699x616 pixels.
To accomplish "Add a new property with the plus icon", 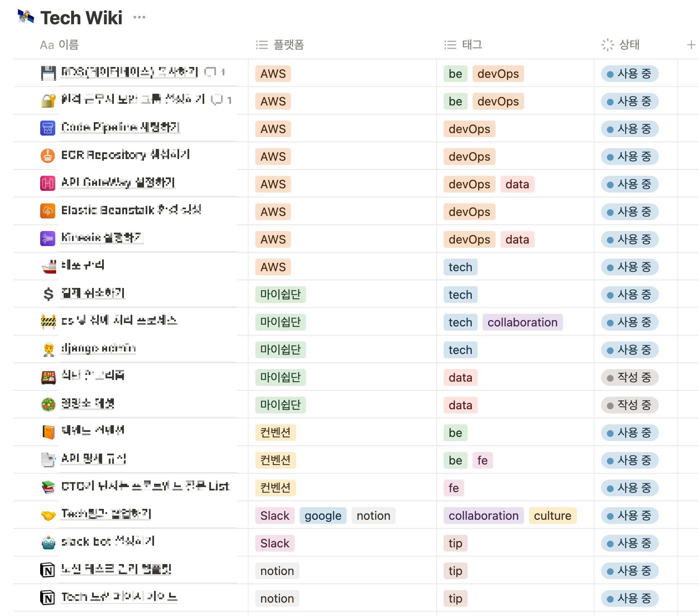I will [x=691, y=45].
